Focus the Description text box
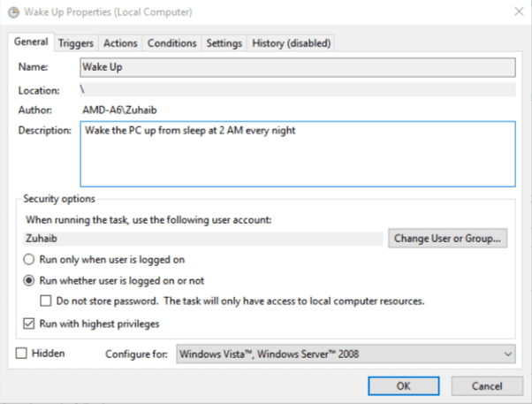Screen dimensions: 532x404 pyautogui.click(x=298, y=154)
